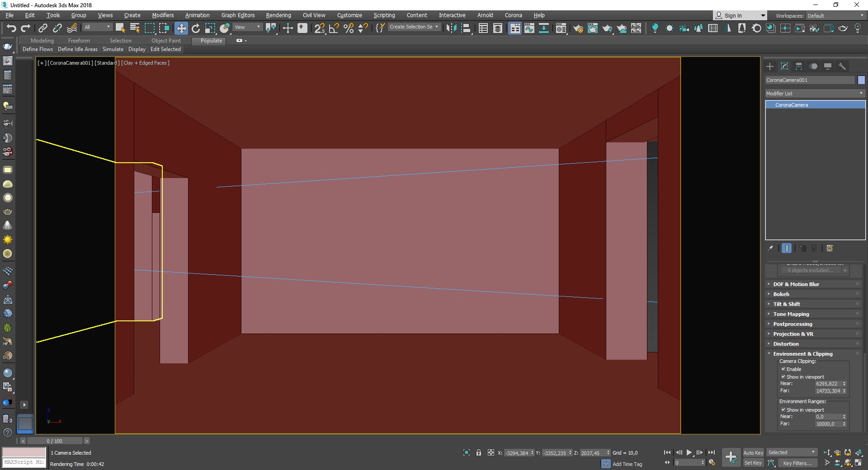The image size is (868, 470).
Task: Toggle the Isolate Selection icon
Action: coord(467,452)
